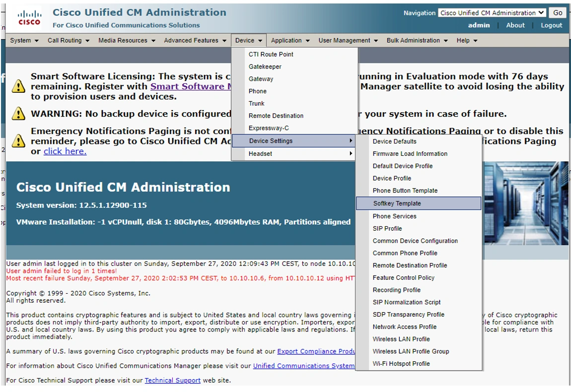Open the Technical Support link

point(173,381)
